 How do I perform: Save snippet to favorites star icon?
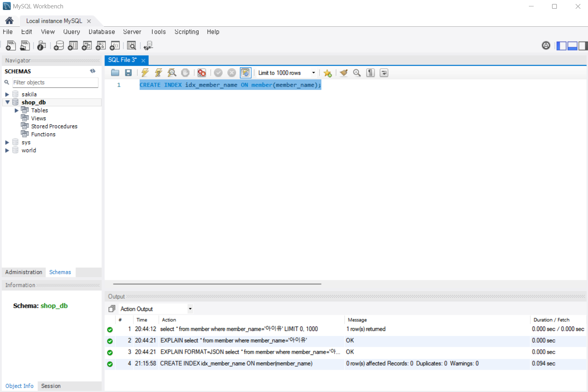tap(328, 73)
